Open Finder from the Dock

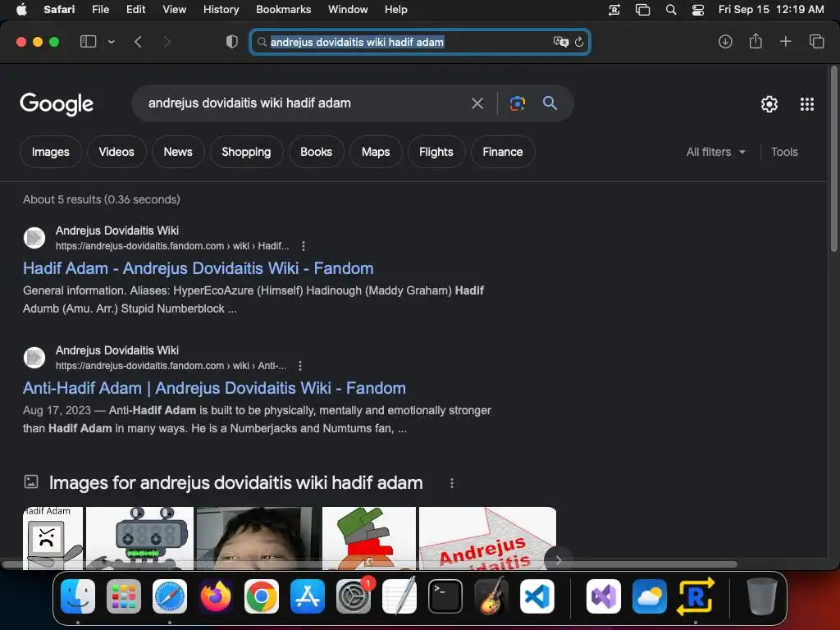78,596
